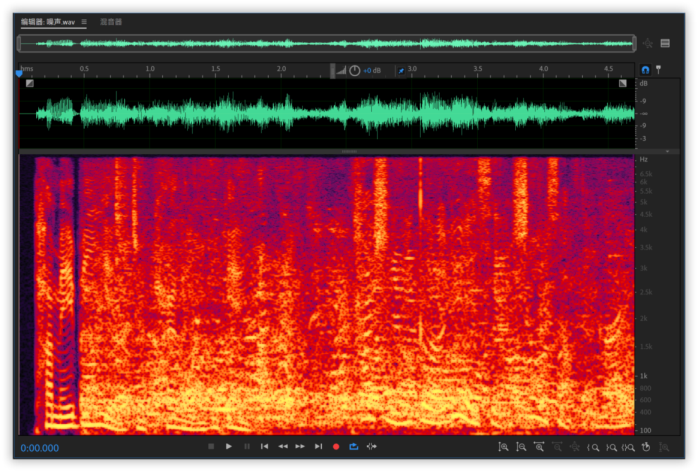The height and width of the screenshot is (472, 698).
Task: Click Zoom In at In Point icon
Action: click(x=593, y=448)
